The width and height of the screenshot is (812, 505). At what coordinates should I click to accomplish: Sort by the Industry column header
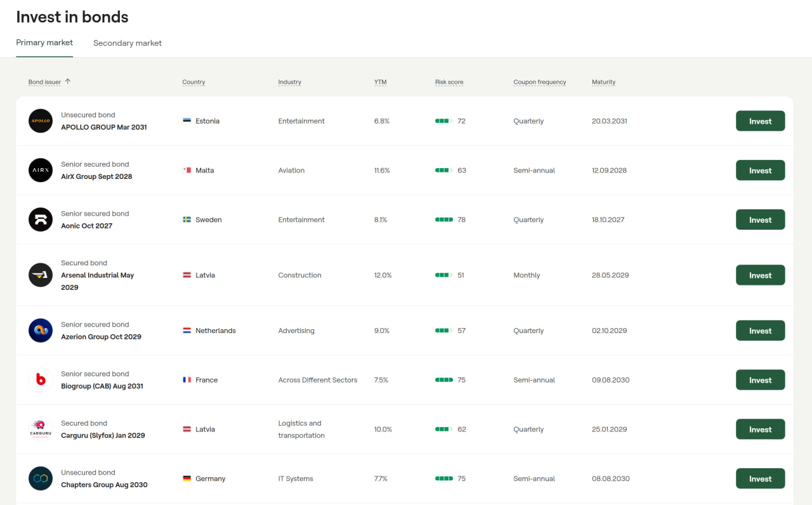click(x=289, y=82)
